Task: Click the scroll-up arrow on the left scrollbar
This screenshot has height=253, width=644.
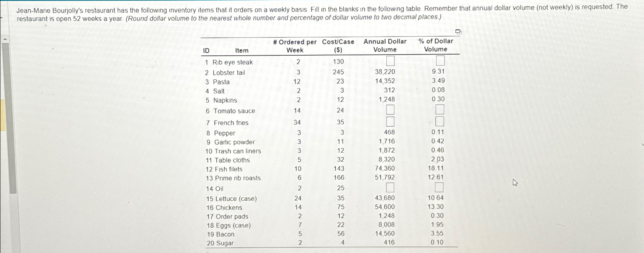Action: [4, 38]
